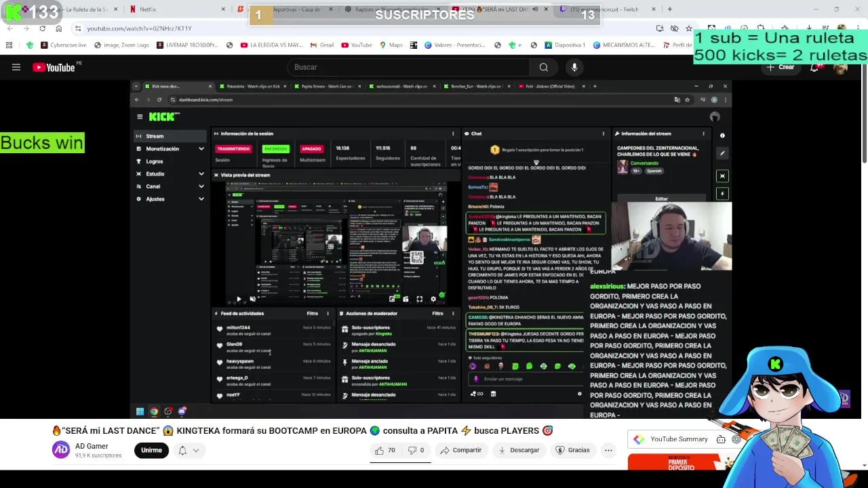Switch to the Netflix browser tab
The image size is (868, 488).
tap(176, 9)
